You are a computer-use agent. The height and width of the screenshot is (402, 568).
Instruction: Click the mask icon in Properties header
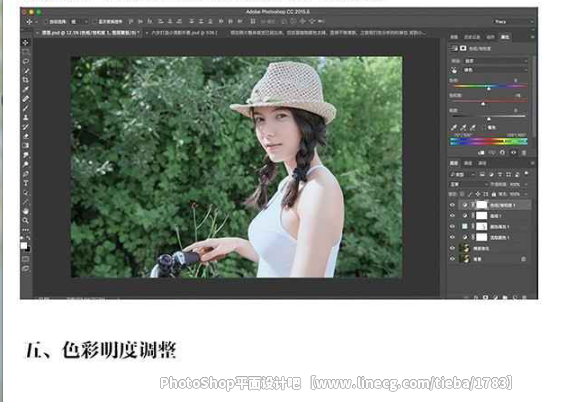[x=463, y=48]
